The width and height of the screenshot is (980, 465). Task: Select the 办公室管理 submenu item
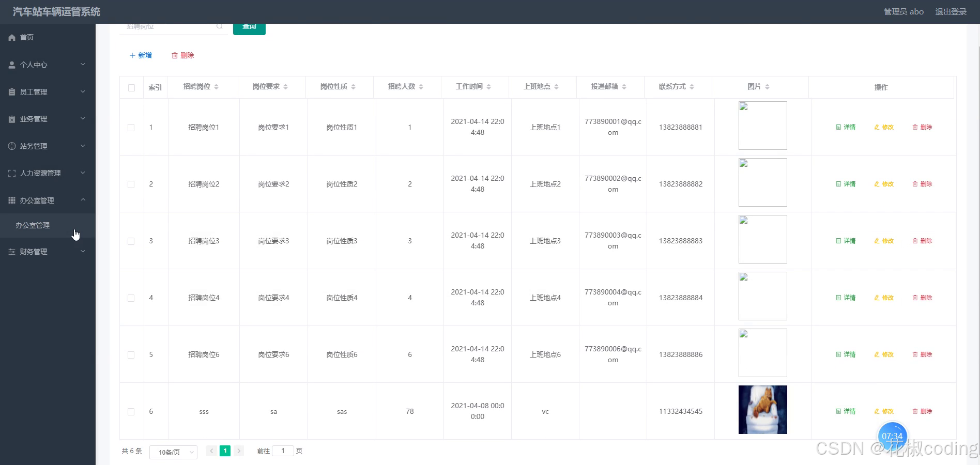[48, 225]
